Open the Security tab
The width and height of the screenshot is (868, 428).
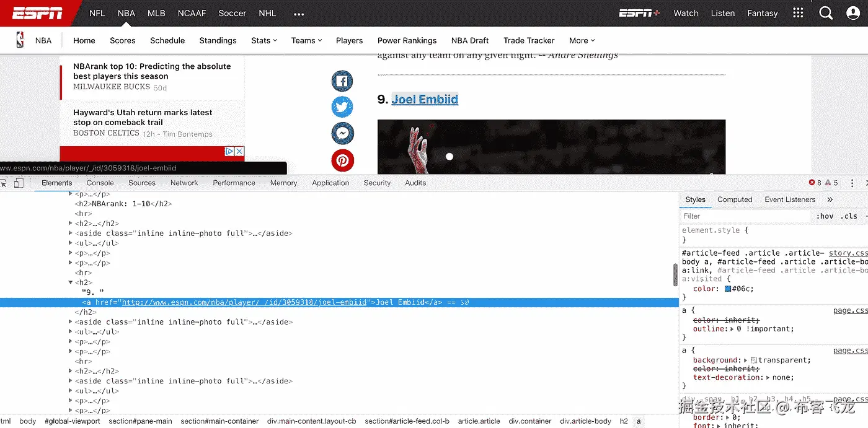click(377, 183)
